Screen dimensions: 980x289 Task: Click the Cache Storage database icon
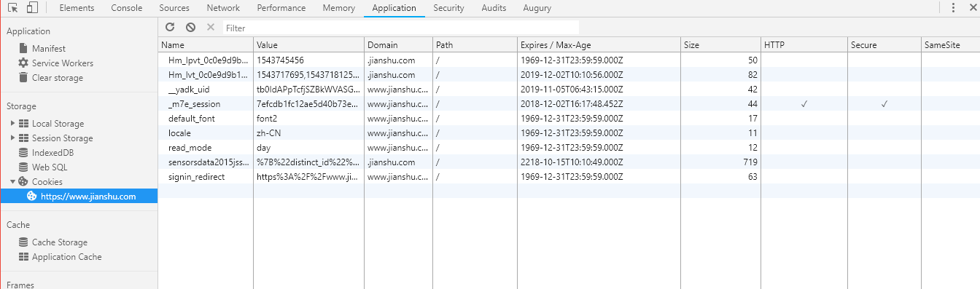(23, 242)
